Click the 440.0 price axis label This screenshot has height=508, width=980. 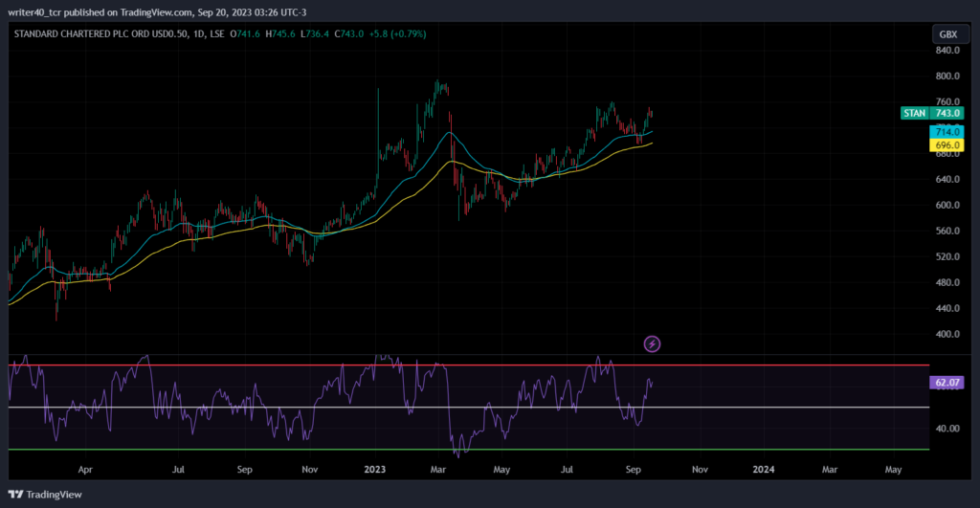point(947,308)
